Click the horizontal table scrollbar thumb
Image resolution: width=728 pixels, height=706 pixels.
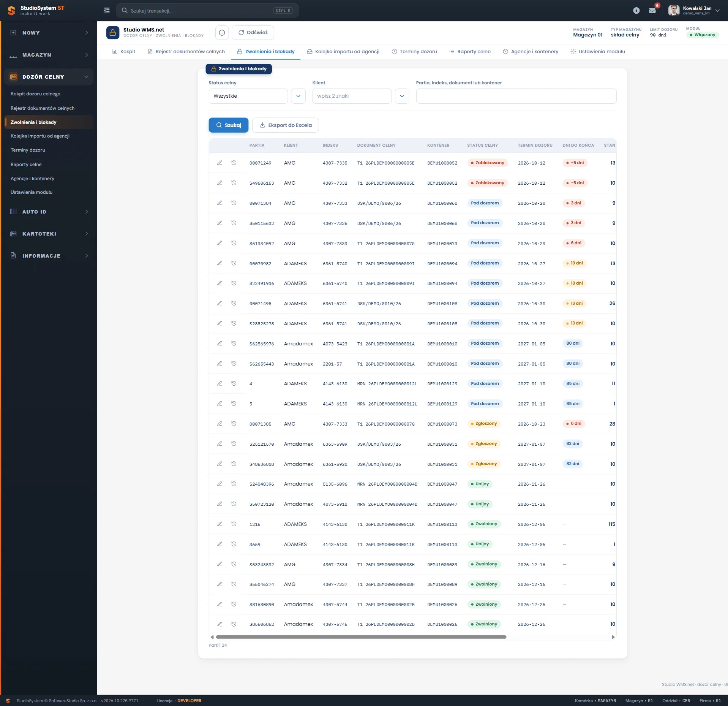[361, 637]
